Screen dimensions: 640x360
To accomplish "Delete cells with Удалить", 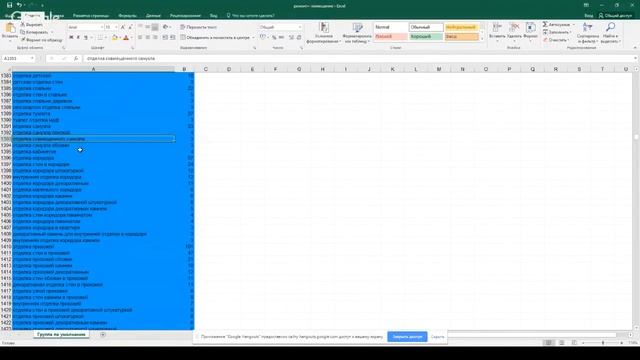I will 514,31.
